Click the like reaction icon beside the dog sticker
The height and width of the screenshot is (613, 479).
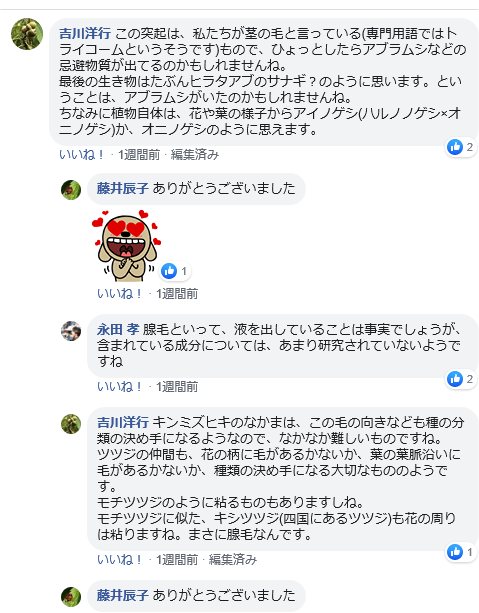[x=169, y=271]
